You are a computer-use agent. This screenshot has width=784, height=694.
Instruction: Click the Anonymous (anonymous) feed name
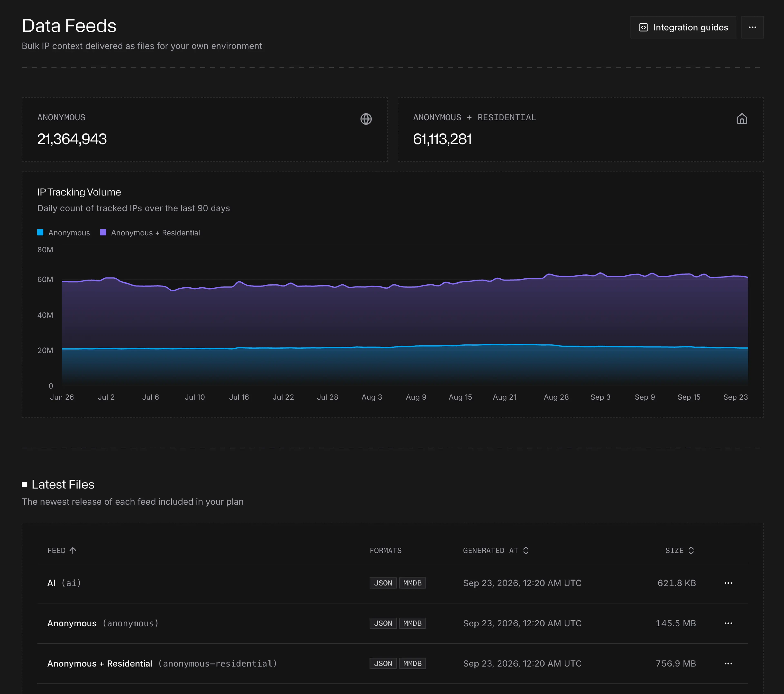click(103, 623)
